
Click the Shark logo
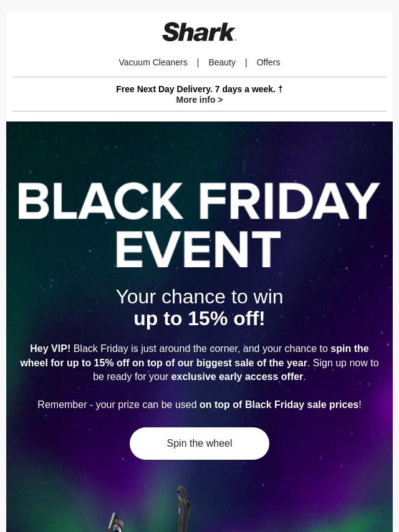tap(199, 32)
